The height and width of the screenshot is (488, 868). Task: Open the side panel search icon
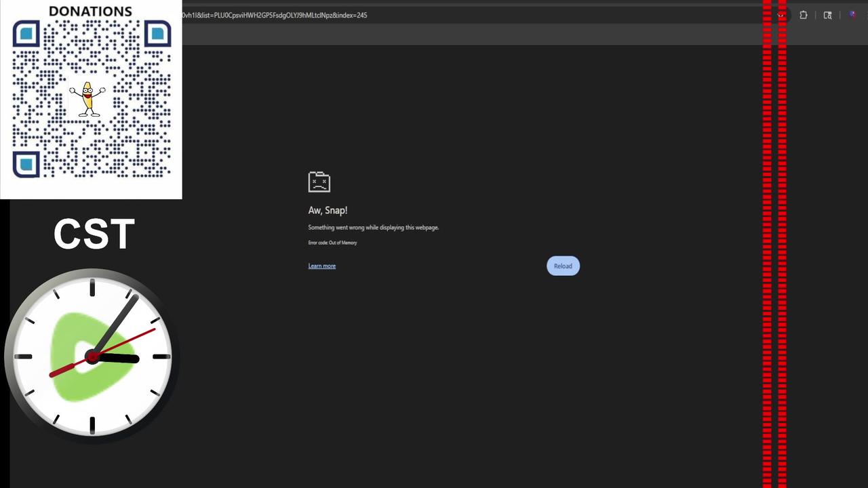[x=827, y=15]
